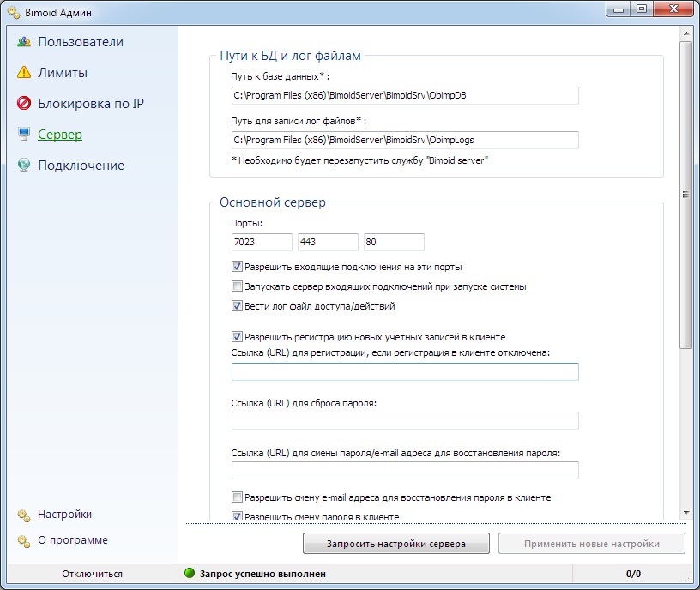Open the О программе page

(x=73, y=540)
